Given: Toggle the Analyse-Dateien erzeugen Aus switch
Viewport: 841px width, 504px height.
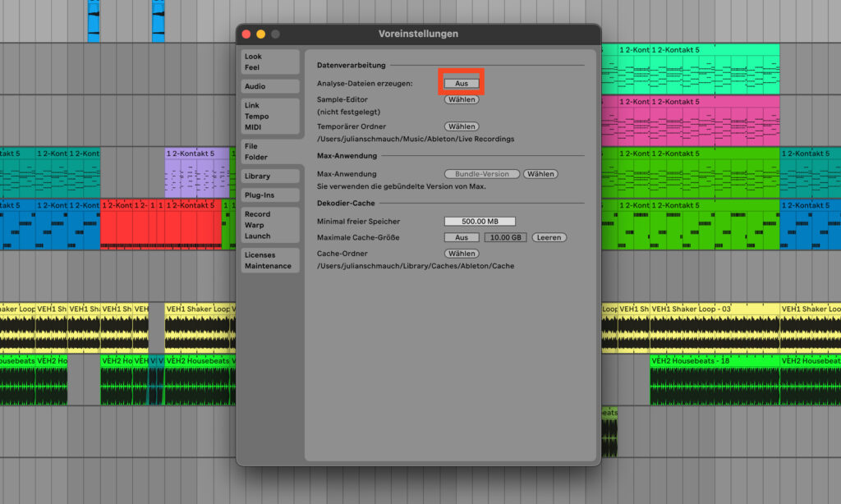Looking at the screenshot, I should tap(462, 84).
